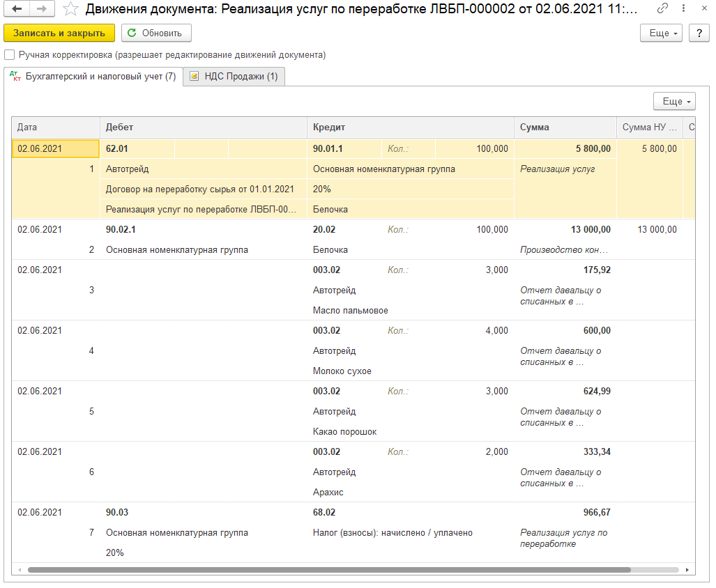Copy document link via chain icon
This screenshot has width=716, height=588.
[662, 8]
